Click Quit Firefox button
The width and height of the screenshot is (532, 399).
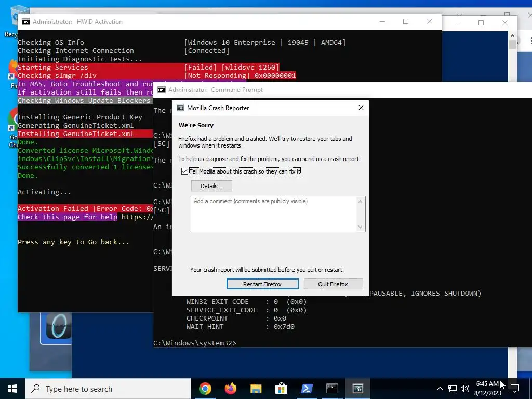point(333,284)
